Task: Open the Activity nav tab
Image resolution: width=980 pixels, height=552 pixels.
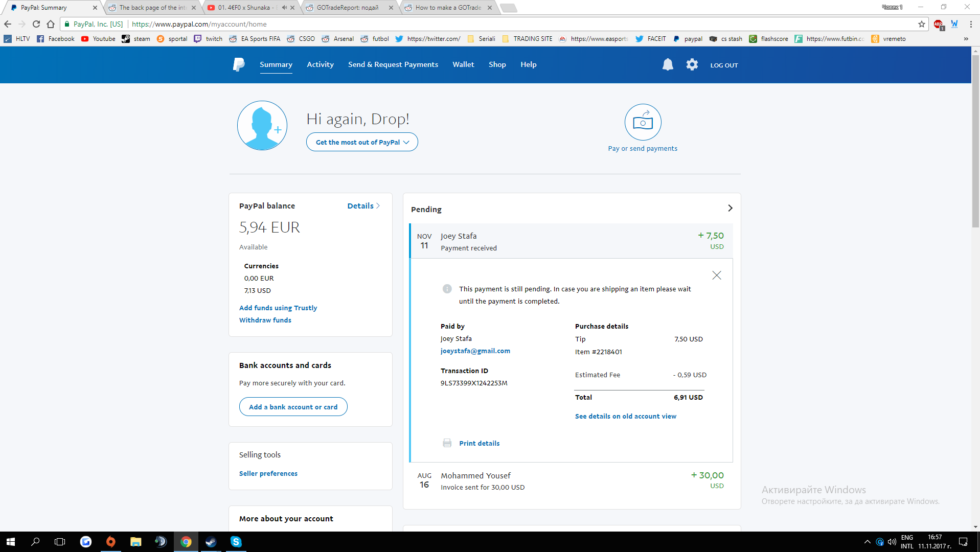Action: pyautogui.click(x=321, y=64)
